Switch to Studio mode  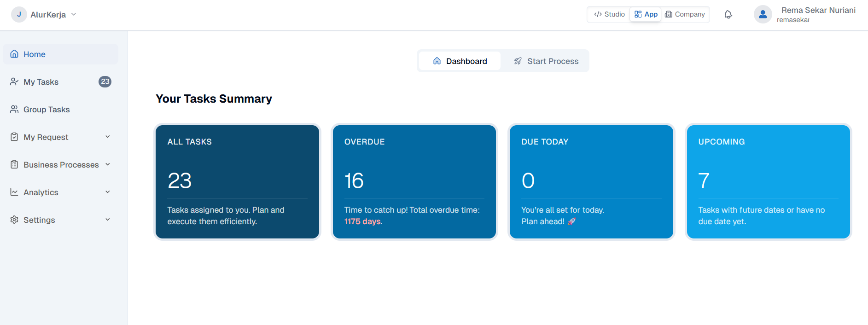click(x=609, y=15)
